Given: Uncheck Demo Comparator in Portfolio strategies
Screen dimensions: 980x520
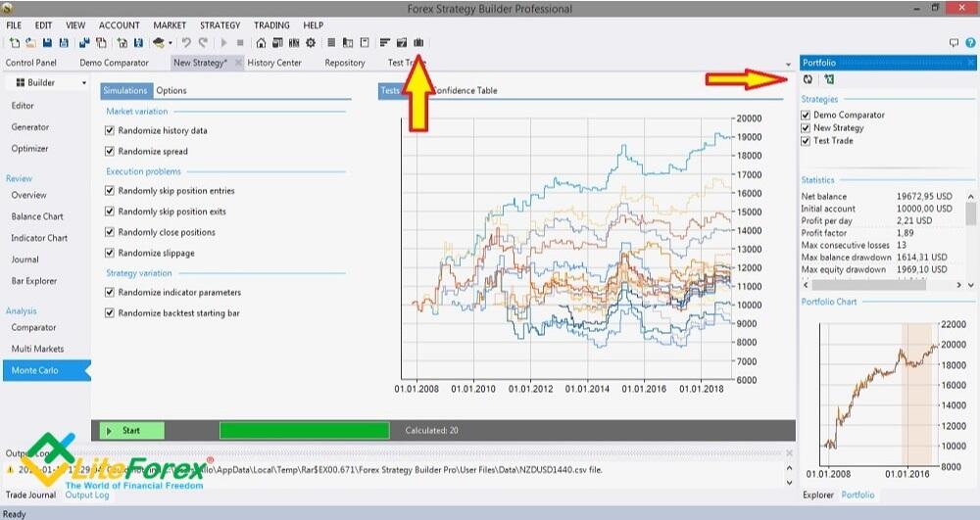Looking at the screenshot, I should [806, 115].
